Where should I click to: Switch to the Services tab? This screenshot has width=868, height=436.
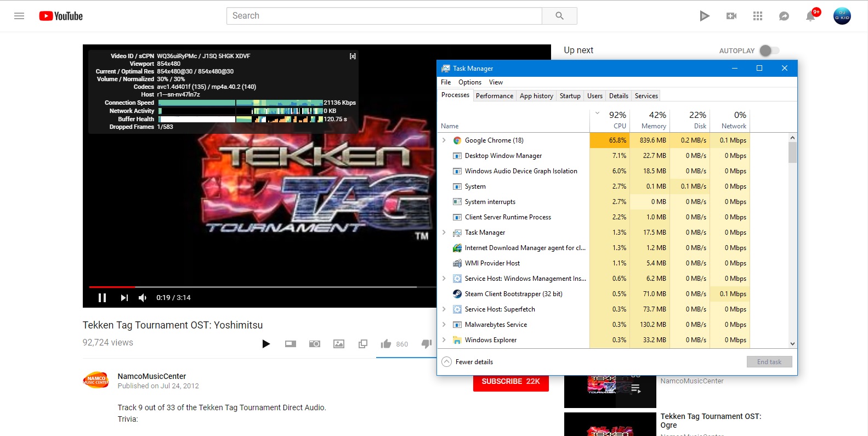pos(646,96)
